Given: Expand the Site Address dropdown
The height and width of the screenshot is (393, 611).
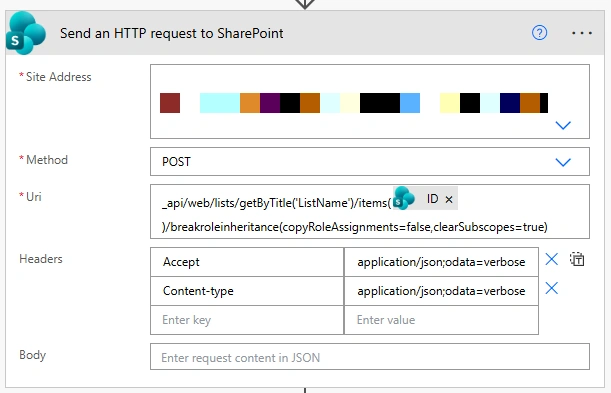Looking at the screenshot, I should (x=563, y=125).
